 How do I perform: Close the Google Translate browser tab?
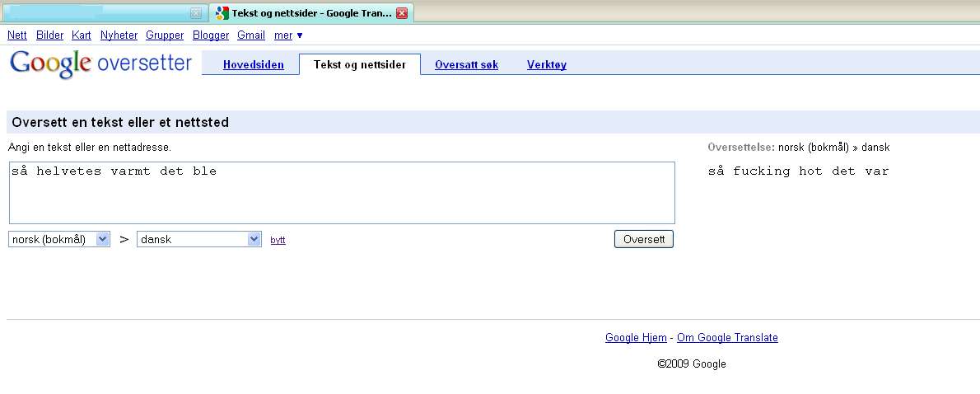point(402,13)
